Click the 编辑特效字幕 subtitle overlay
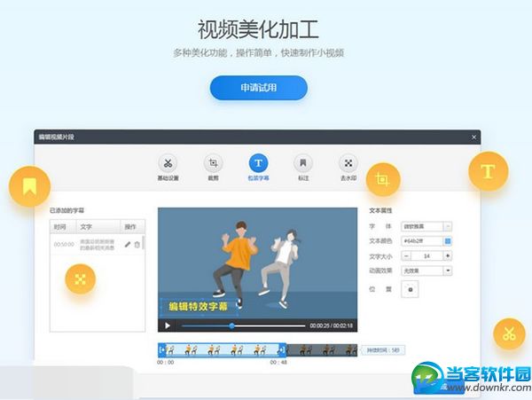The image size is (532, 400). click(199, 307)
